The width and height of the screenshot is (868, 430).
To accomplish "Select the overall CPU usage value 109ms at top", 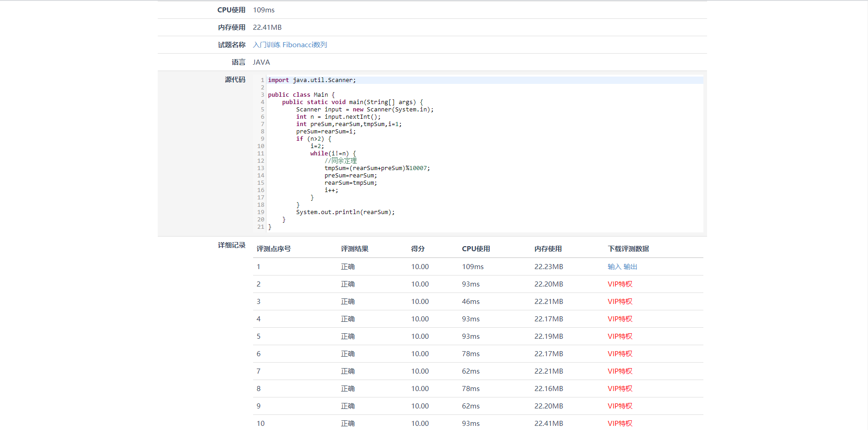I will point(264,10).
